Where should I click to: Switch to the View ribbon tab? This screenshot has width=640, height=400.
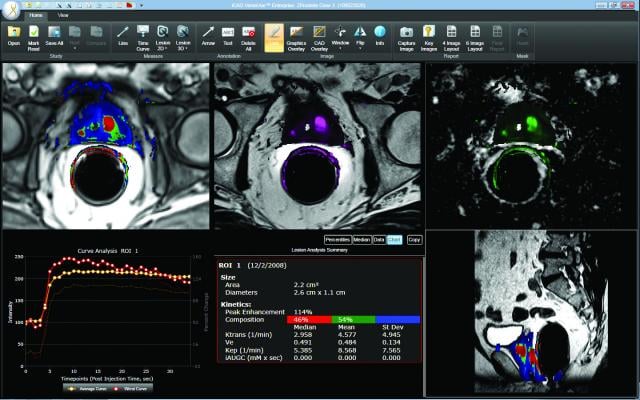pyautogui.click(x=63, y=16)
